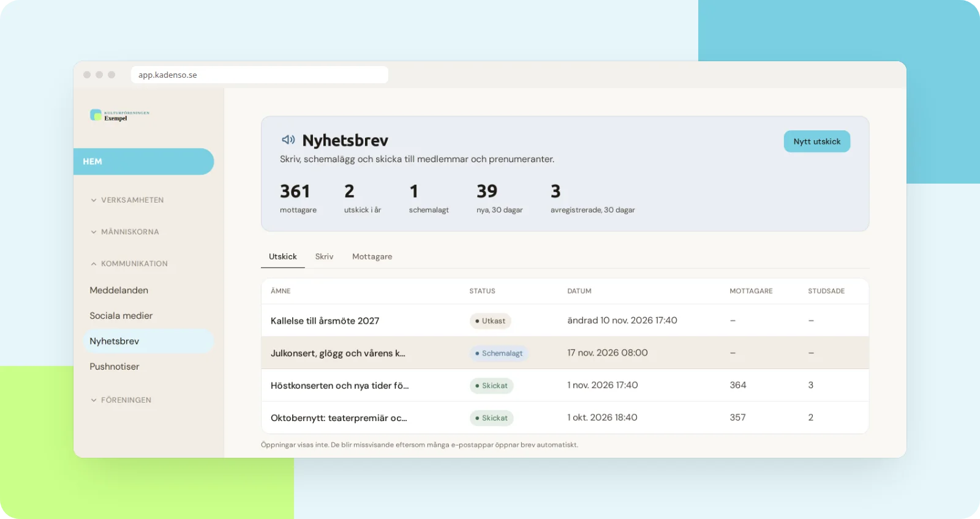Expand the Verksamheten sidebar section
The image size is (980, 519).
click(127, 200)
